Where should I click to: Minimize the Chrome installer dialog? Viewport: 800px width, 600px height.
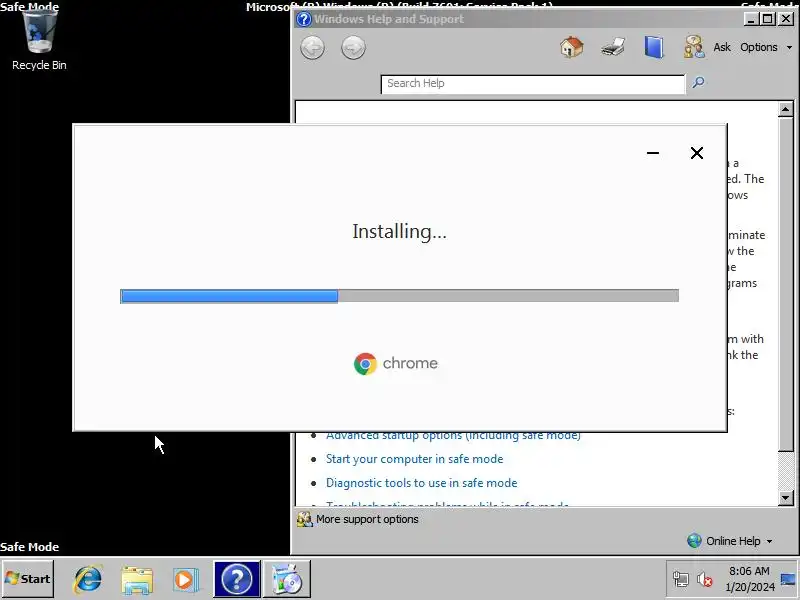pos(653,153)
